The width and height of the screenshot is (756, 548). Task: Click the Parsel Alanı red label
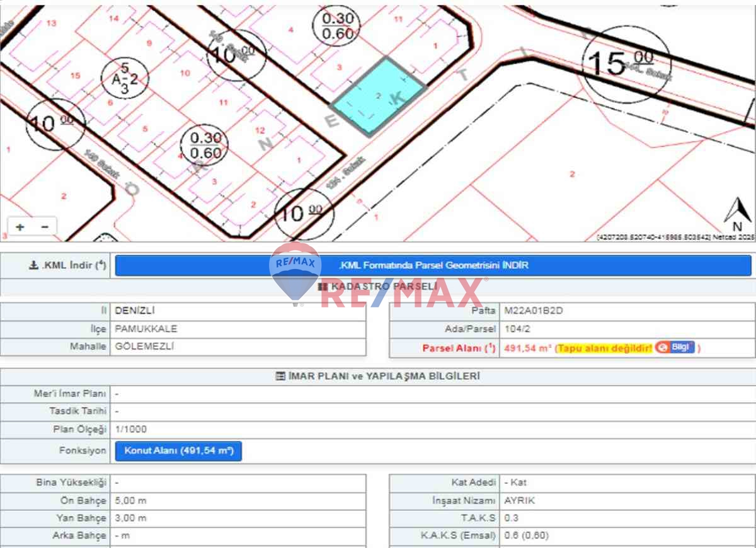point(459,348)
